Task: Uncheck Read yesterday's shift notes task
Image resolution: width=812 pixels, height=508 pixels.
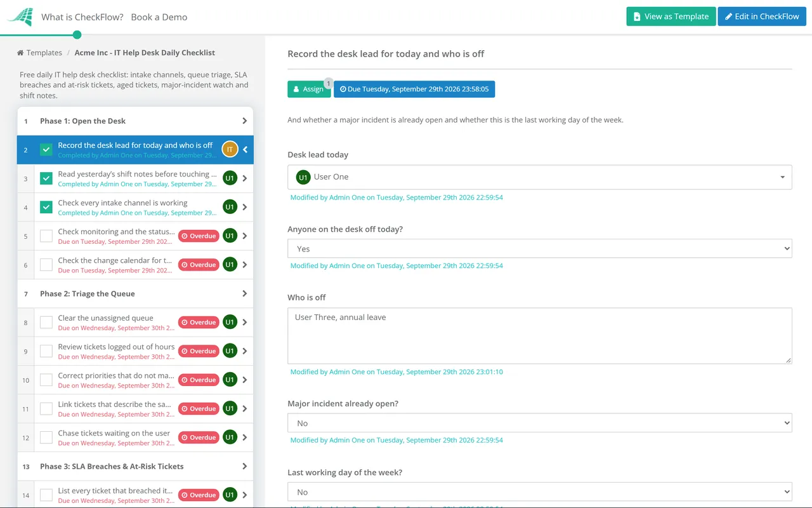Action: click(x=46, y=178)
